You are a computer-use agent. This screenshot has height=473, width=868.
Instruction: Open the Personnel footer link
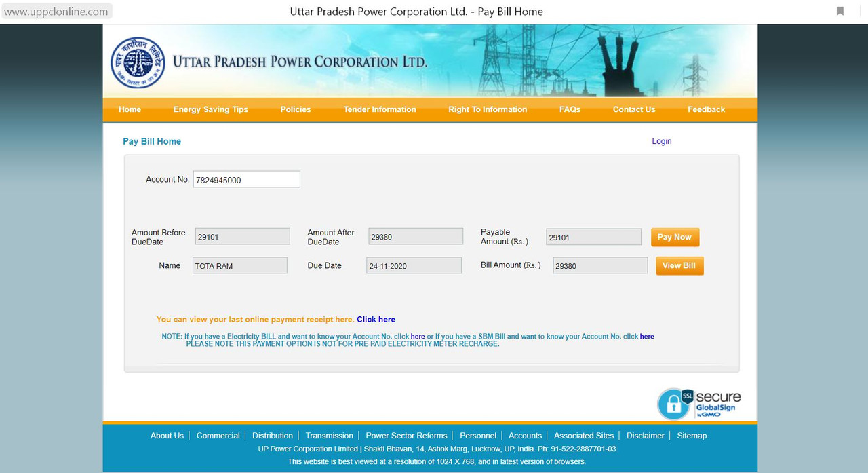click(x=478, y=436)
